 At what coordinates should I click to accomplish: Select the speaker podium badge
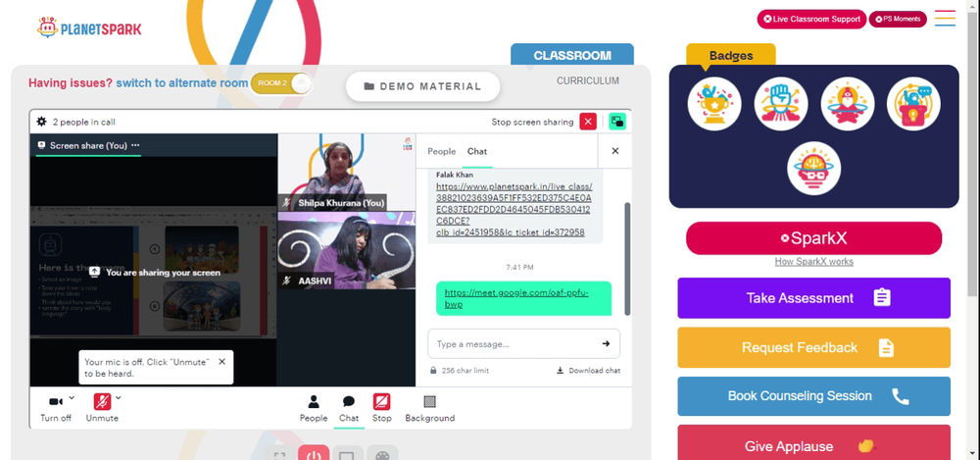pos(913,104)
